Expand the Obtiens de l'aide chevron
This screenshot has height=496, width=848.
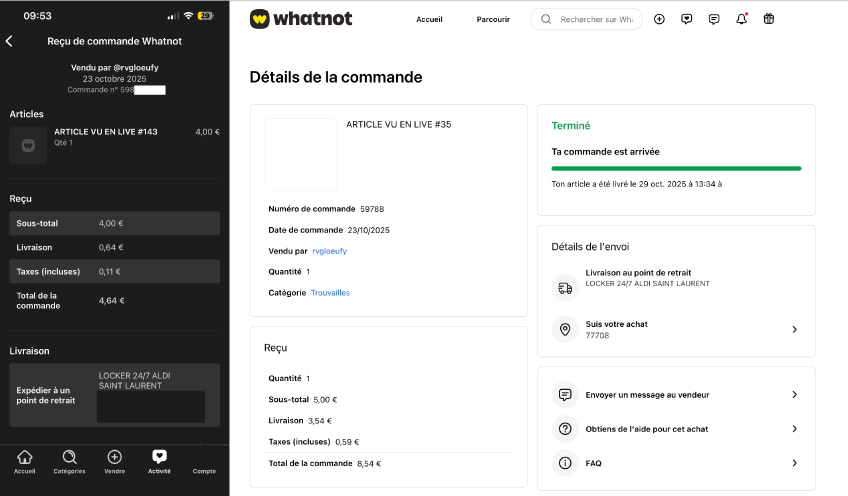(x=794, y=429)
